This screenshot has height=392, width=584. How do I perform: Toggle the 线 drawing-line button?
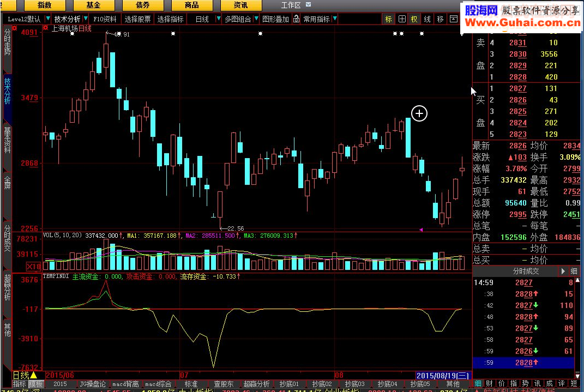[427, 19]
